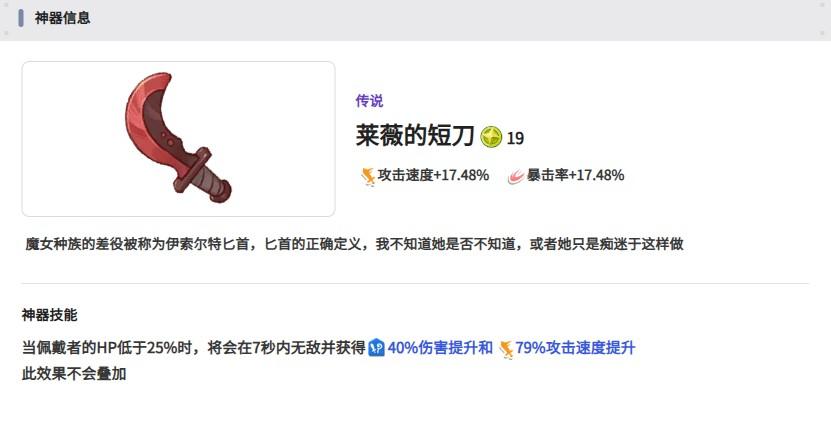Click the artifact lore description text

(355, 244)
